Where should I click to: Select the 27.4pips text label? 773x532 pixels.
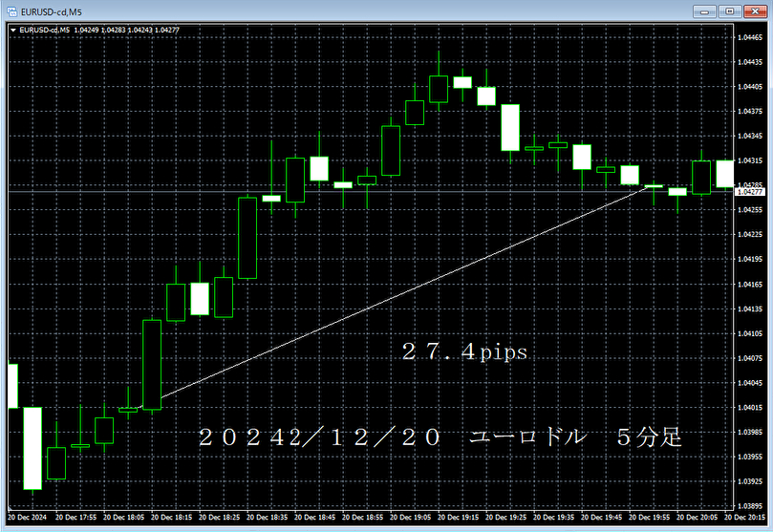pos(464,352)
